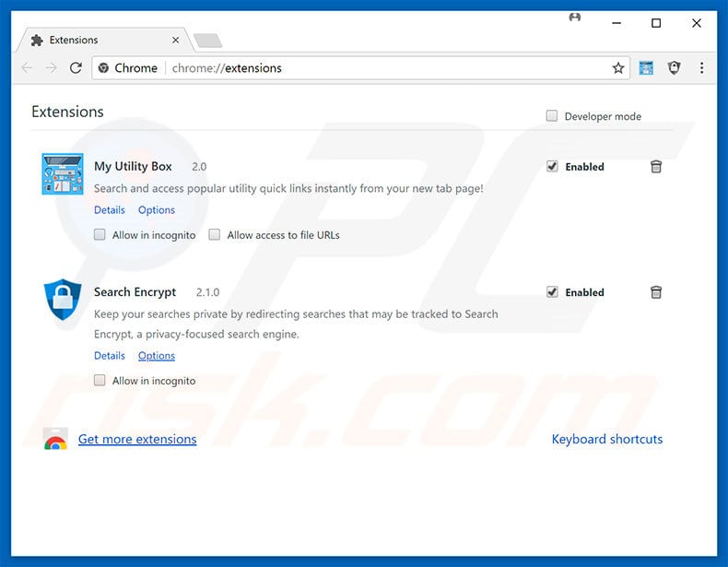Close the Extensions tab
This screenshot has width=728, height=567.
click(x=175, y=40)
